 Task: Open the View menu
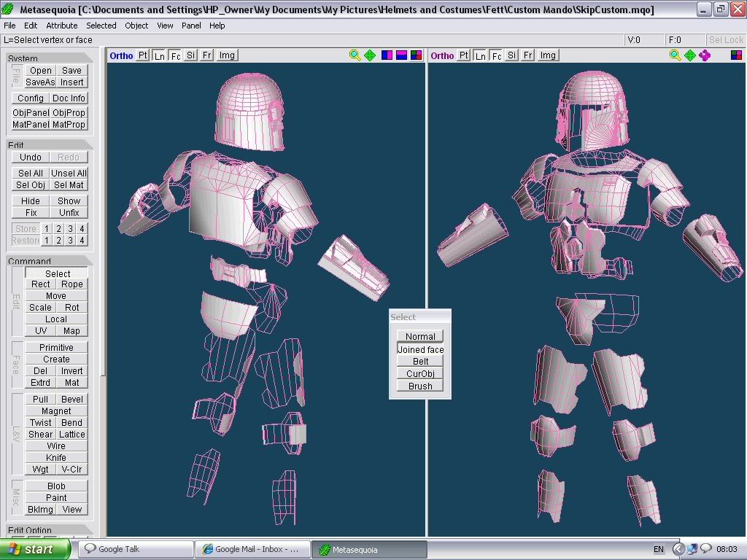165,26
